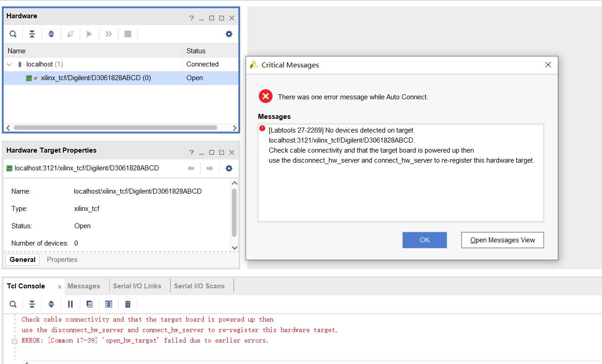This screenshot has height=364, width=602.
Task: Go forward arrow in Hardware Target Properties
Action: click(210, 169)
